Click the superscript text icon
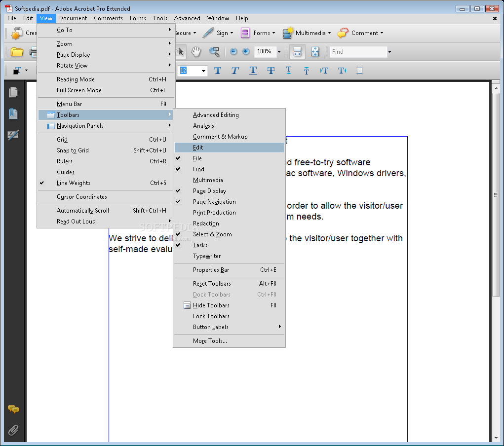Viewport: 504px width, 446px height. pyautogui.click(x=289, y=71)
